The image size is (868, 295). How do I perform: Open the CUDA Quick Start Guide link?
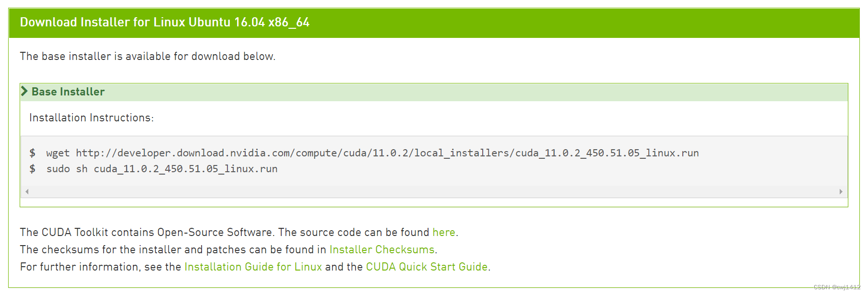427,267
